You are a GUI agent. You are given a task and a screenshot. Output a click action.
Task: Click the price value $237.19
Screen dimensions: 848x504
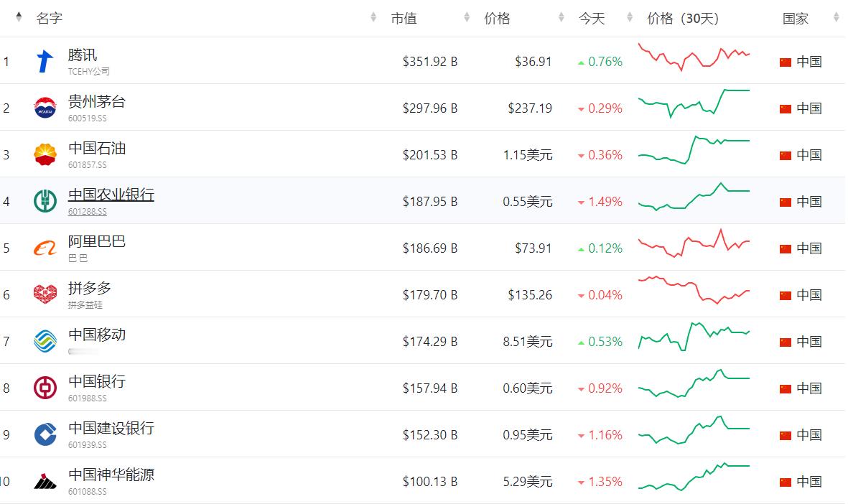point(530,108)
